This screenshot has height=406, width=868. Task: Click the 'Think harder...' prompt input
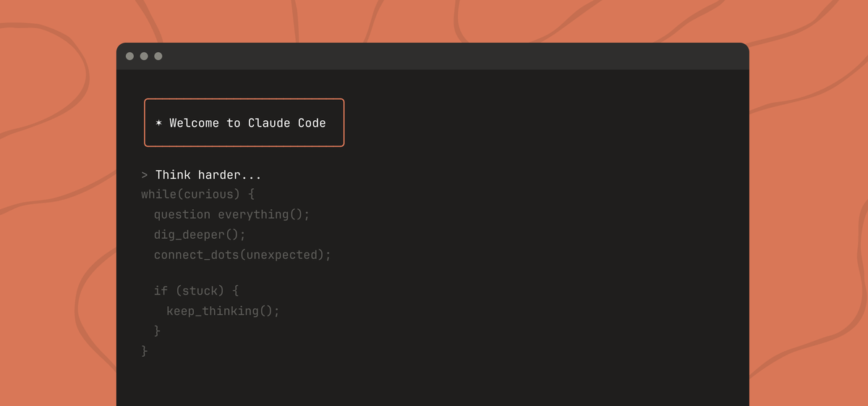(208, 175)
